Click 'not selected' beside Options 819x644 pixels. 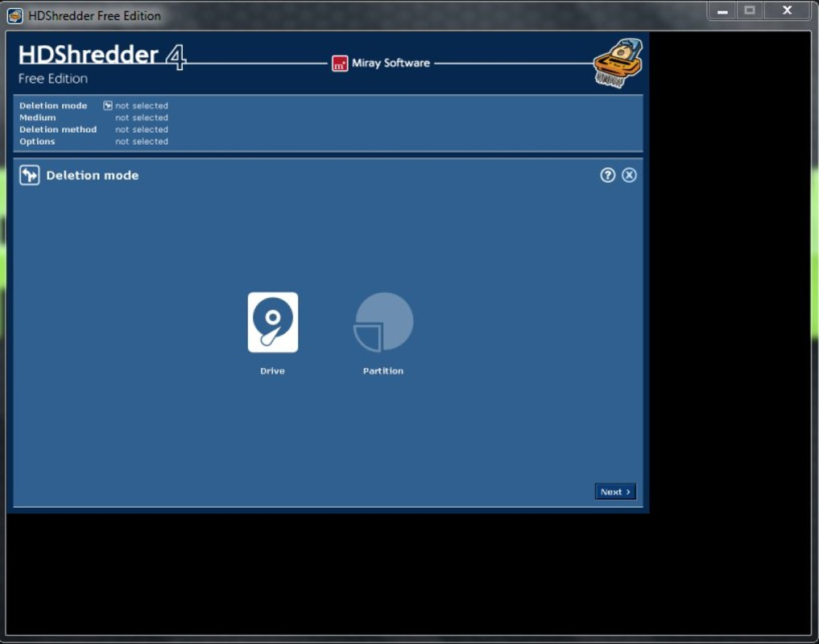tap(142, 142)
